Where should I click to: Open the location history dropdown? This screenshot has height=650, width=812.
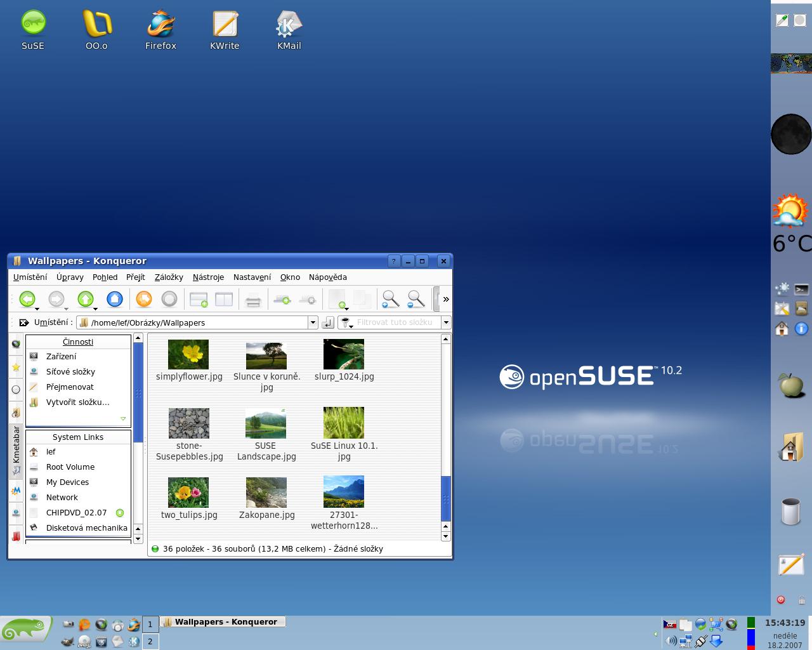(x=313, y=322)
